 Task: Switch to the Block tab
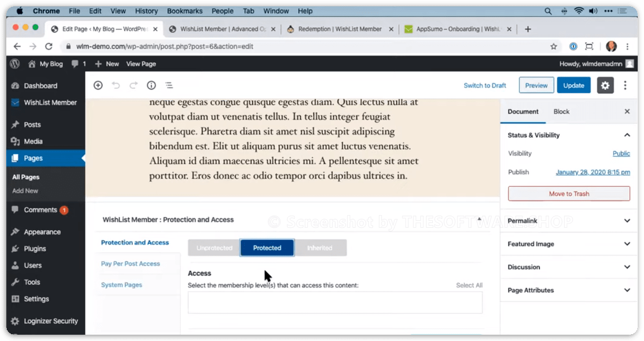click(x=561, y=111)
